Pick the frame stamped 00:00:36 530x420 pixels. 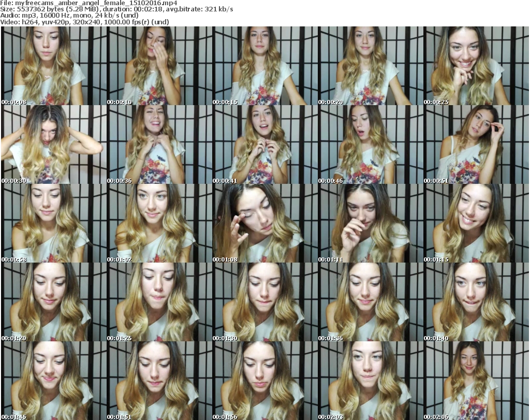(x=159, y=144)
